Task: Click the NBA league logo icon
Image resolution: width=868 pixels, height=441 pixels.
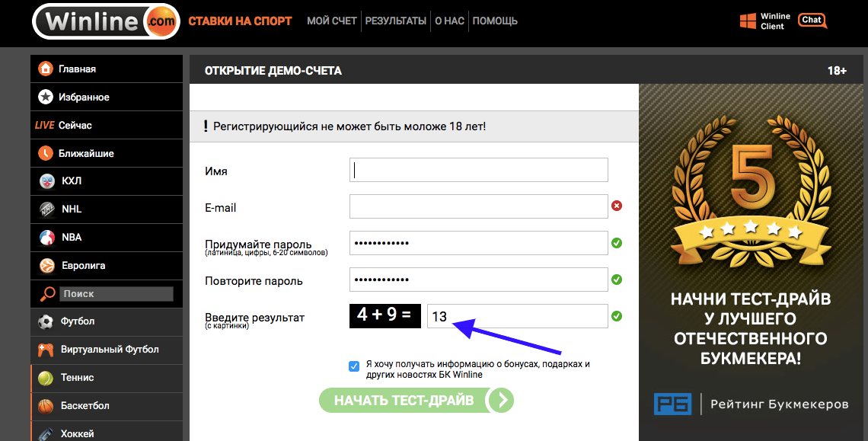Action: pyautogui.click(x=47, y=237)
